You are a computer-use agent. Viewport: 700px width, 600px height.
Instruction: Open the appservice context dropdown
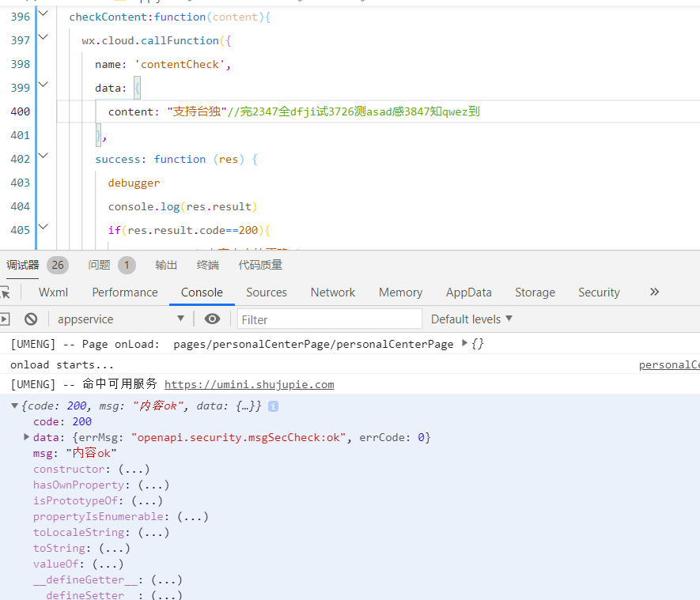(120, 319)
